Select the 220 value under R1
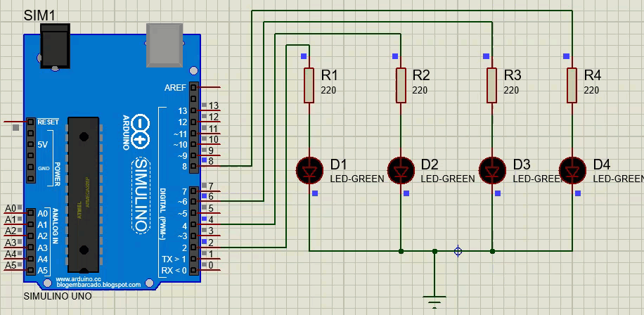This screenshot has height=315, width=644. 328,91
